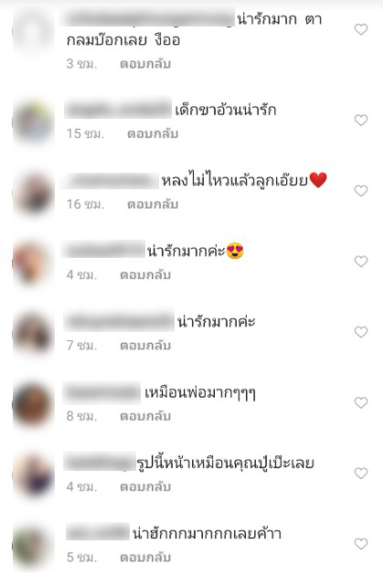The image size is (383, 588).
Task: Like the comment 'เด็กขาอ้วนน่ารัก'
Action: coord(361,120)
